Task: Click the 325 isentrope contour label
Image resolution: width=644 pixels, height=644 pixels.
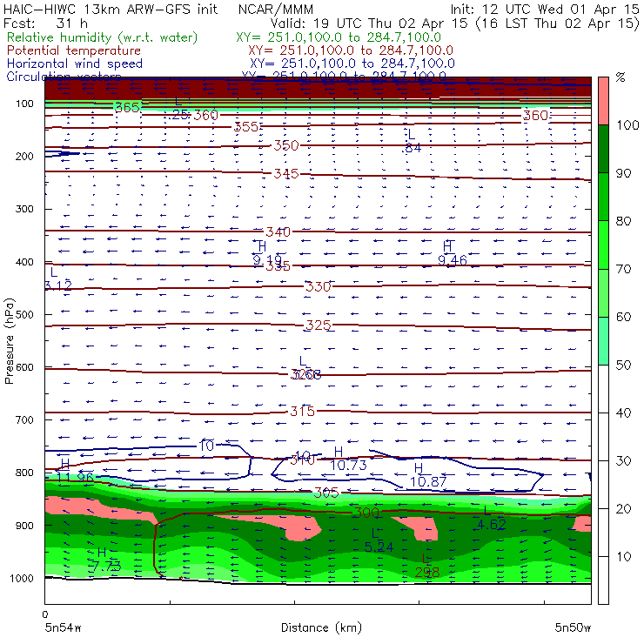Action: tap(319, 325)
